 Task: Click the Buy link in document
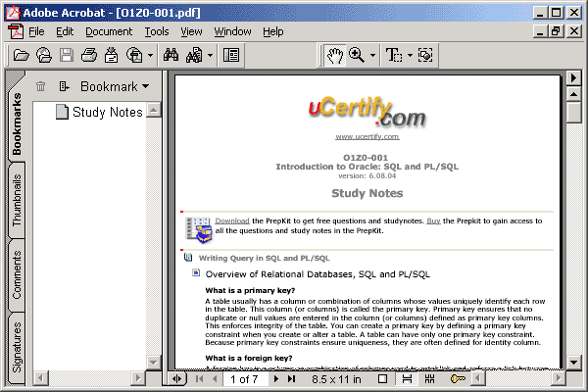pyautogui.click(x=433, y=220)
